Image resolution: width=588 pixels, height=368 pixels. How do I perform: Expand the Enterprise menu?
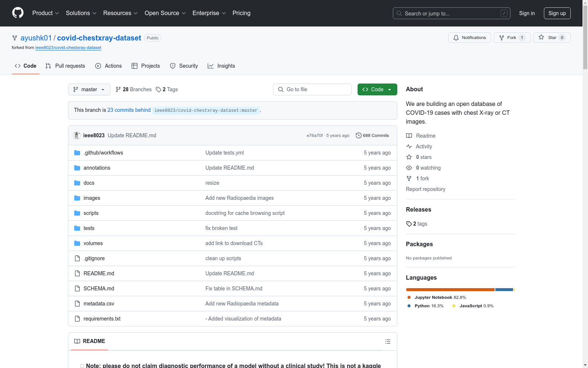(209, 13)
